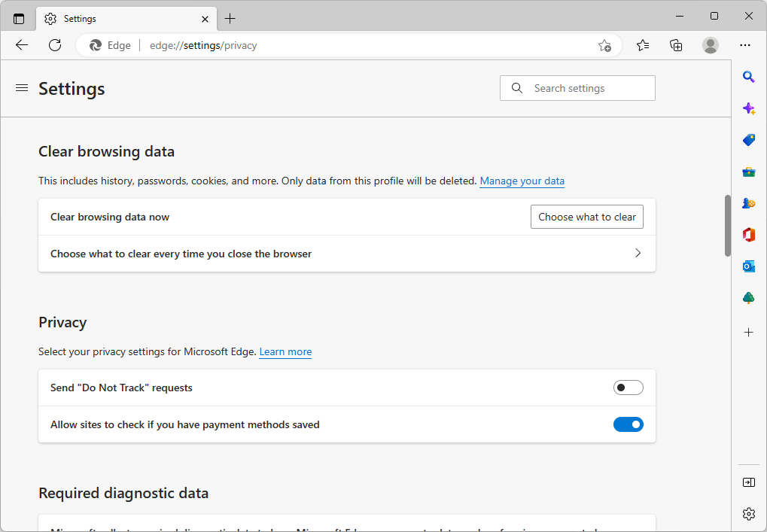Disable payment methods check toggle

click(628, 424)
